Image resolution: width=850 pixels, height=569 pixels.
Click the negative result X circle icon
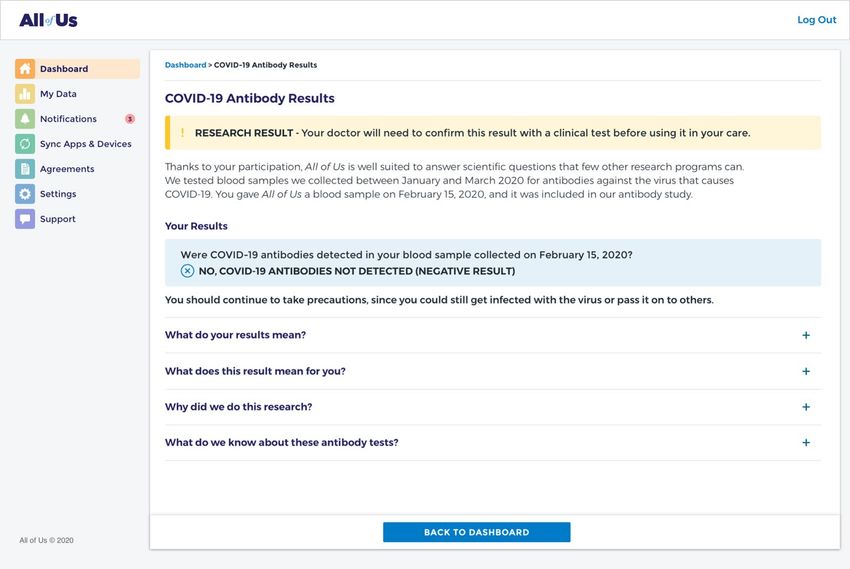point(187,271)
